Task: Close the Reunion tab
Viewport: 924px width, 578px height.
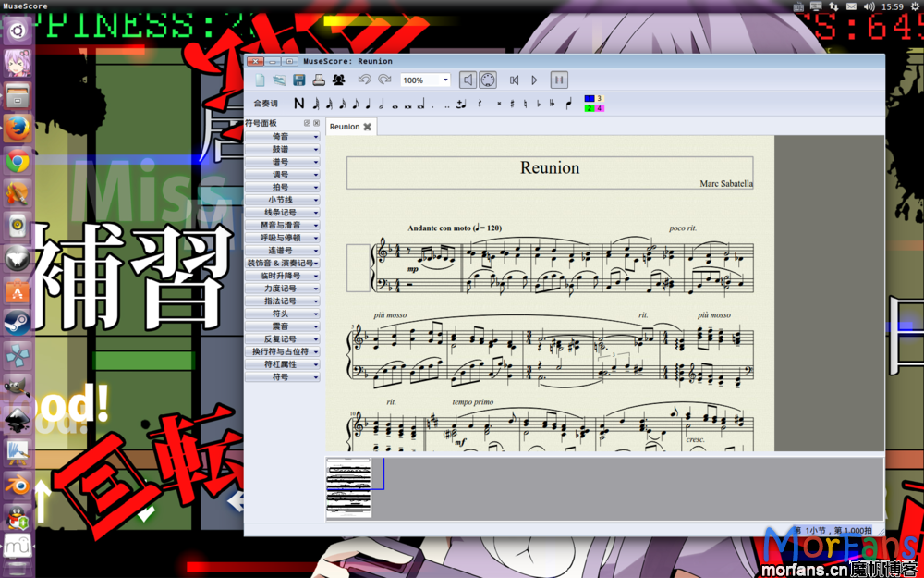Action: [x=367, y=127]
